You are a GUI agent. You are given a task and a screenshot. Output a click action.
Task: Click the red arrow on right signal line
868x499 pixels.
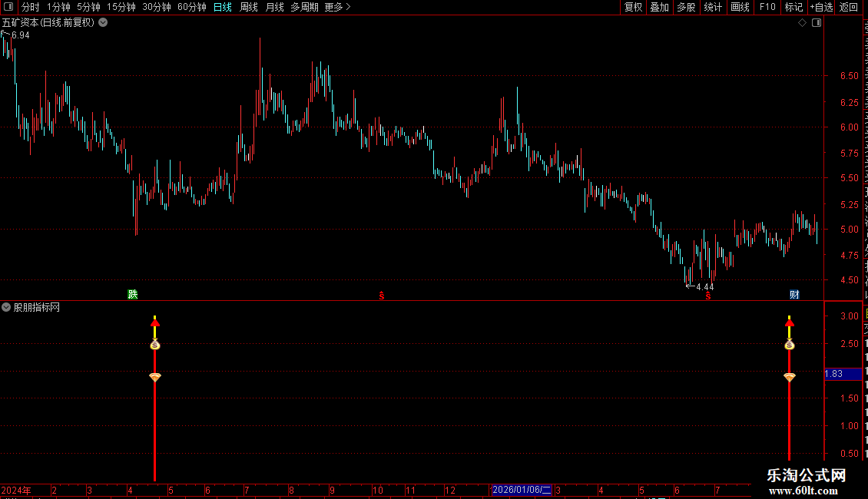coord(790,322)
